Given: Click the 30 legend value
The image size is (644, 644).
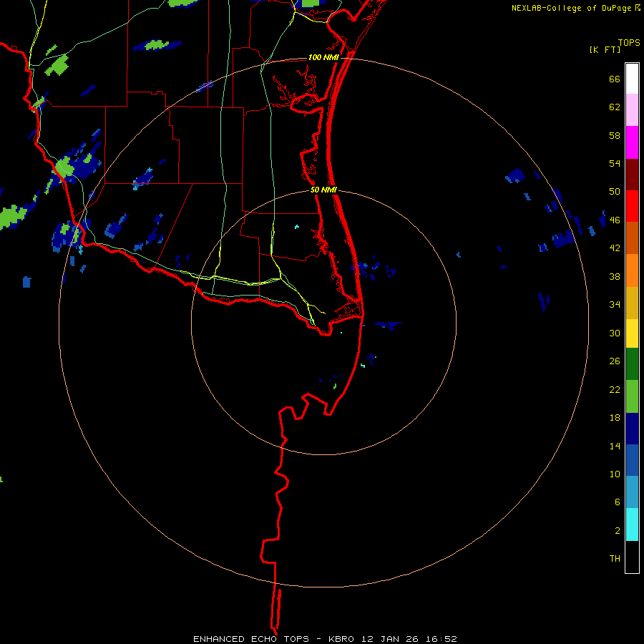Looking at the screenshot, I should click(x=615, y=333).
